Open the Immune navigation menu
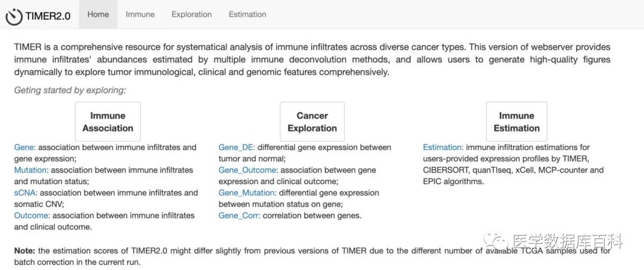The height and width of the screenshot is (270, 644). coord(140,14)
